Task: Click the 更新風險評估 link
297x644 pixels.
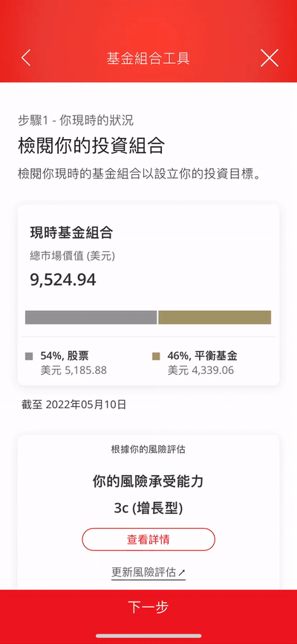Action: tap(143, 572)
